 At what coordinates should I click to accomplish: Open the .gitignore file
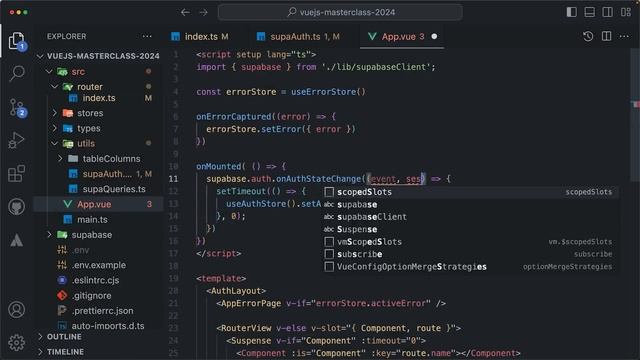(98, 296)
